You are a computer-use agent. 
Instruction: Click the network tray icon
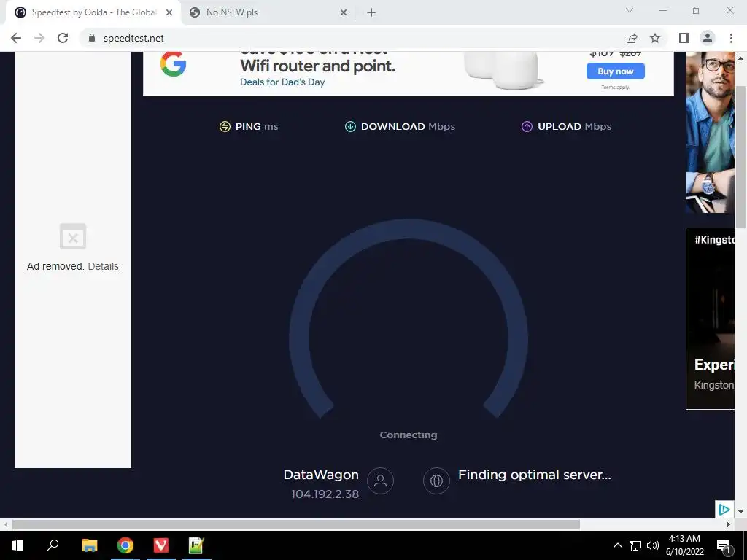click(x=635, y=545)
